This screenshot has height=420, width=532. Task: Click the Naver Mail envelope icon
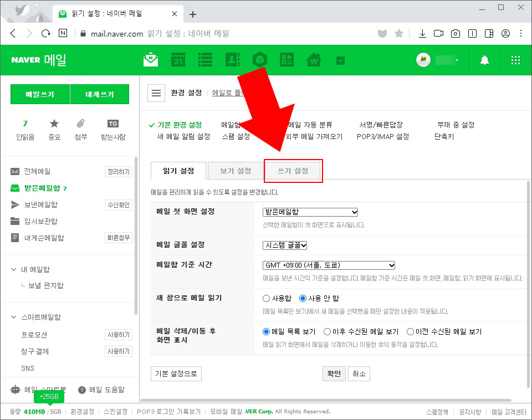click(151, 60)
